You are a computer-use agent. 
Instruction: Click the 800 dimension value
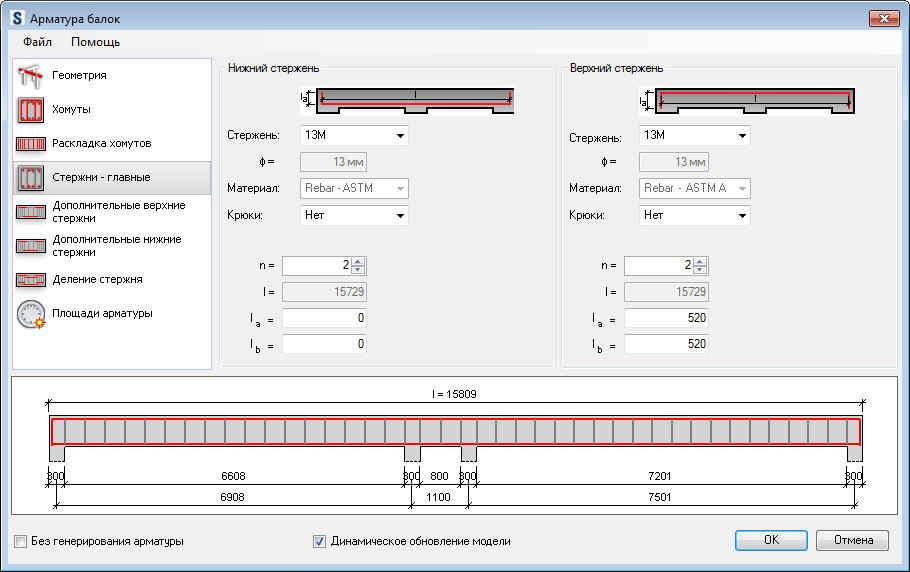[439, 476]
